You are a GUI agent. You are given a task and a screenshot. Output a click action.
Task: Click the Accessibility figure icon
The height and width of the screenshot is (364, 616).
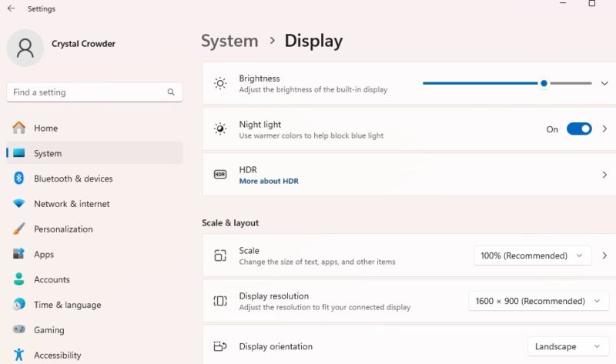18,355
